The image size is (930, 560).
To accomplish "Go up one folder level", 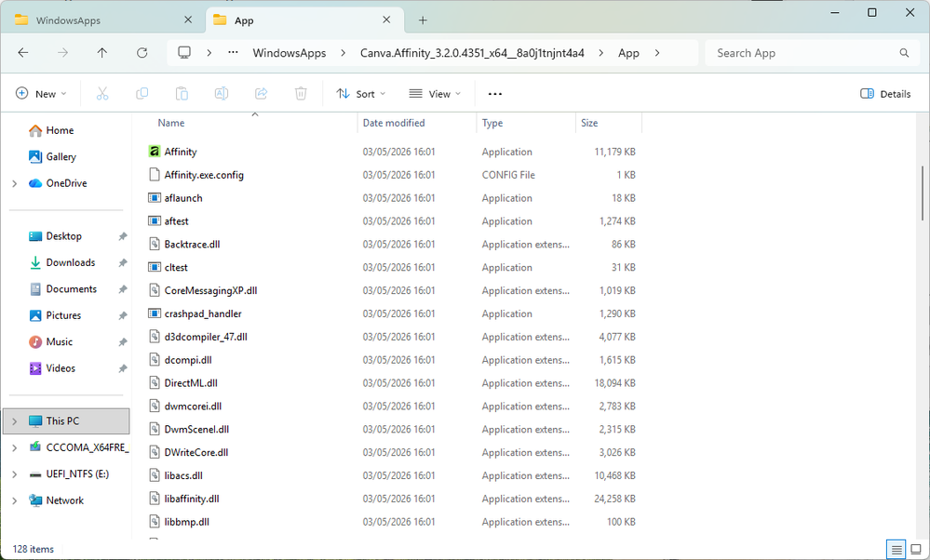I will coord(102,53).
